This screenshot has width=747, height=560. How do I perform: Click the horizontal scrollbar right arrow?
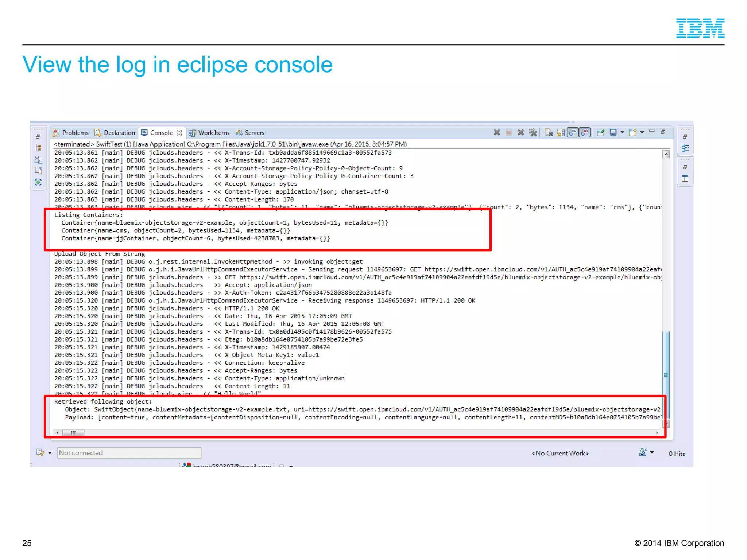pyautogui.click(x=657, y=433)
